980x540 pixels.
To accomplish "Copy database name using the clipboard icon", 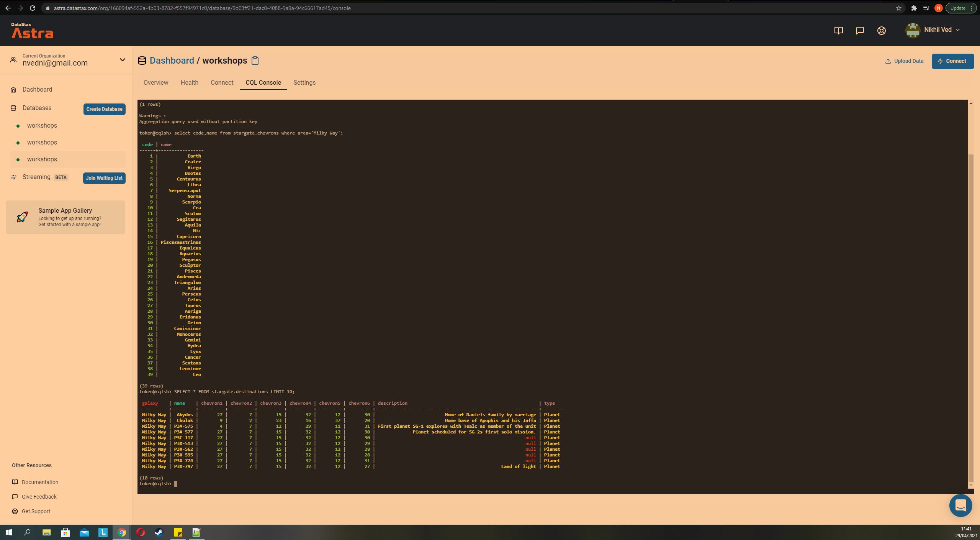I will (255, 61).
